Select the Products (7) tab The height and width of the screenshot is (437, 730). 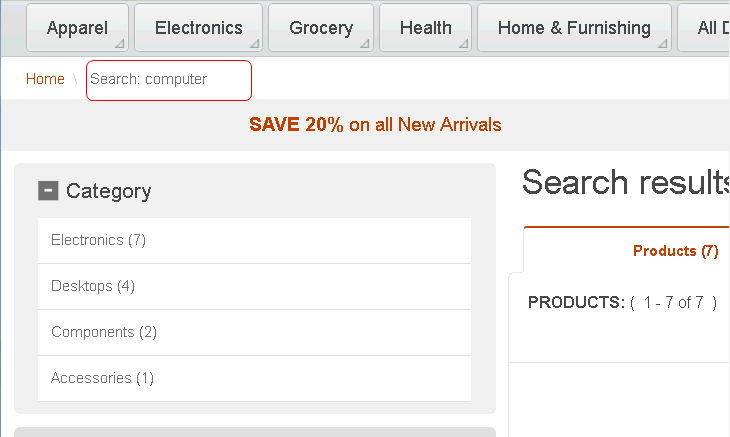(x=675, y=251)
